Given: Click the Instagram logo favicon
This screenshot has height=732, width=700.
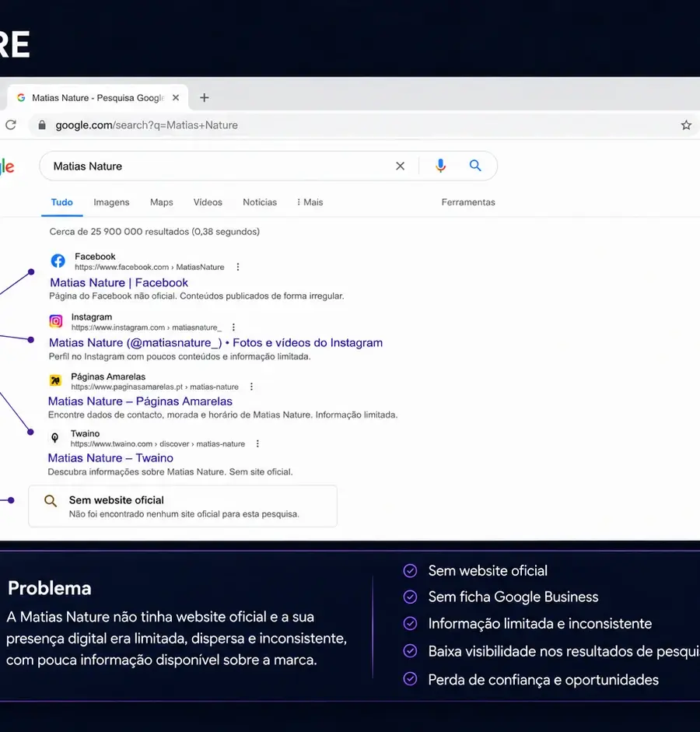Looking at the screenshot, I should click(x=56, y=321).
